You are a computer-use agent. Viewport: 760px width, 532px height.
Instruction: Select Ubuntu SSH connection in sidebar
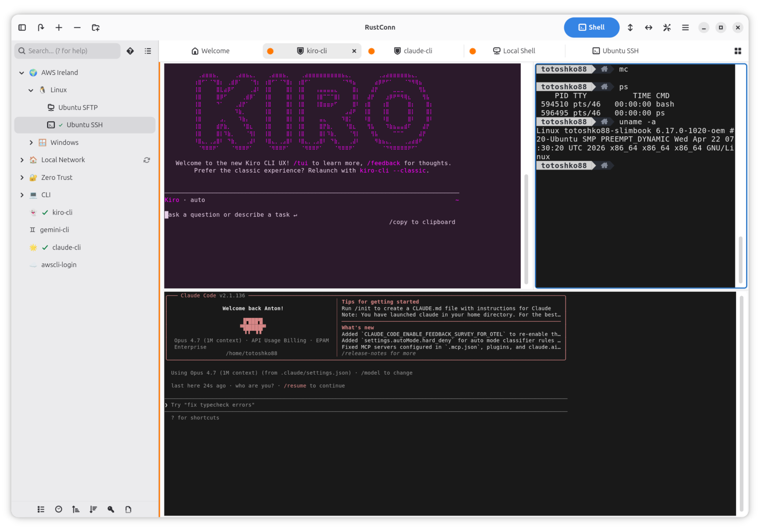[85, 125]
